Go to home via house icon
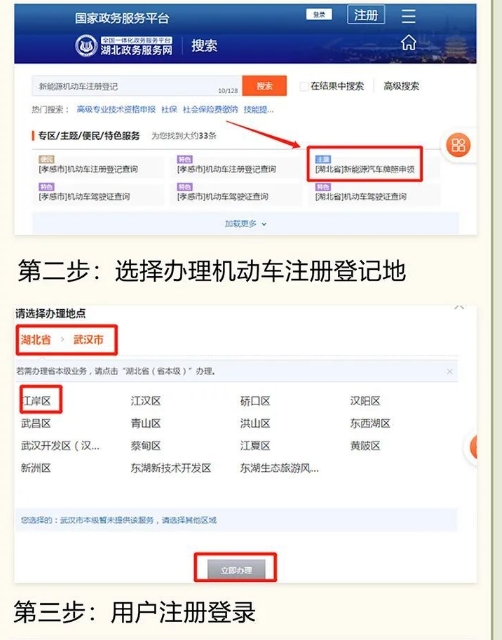502x640 pixels. tap(408, 42)
